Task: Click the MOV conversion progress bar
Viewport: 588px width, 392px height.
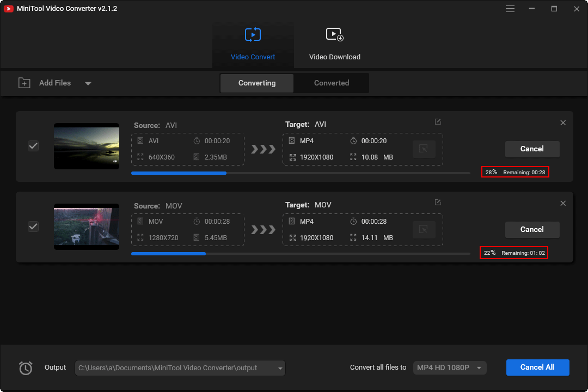Action: (301, 254)
